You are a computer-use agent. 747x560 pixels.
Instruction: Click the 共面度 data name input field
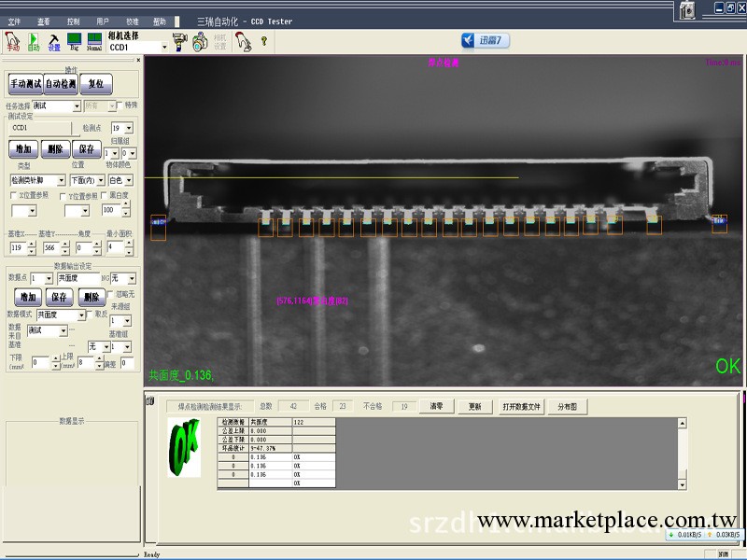click(78, 278)
